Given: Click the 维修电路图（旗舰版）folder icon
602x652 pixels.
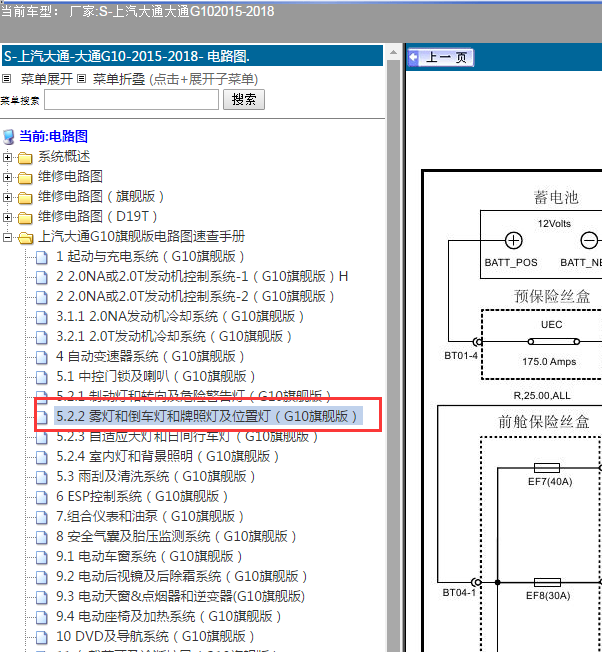Looking at the screenshot, I should point(25,198).
